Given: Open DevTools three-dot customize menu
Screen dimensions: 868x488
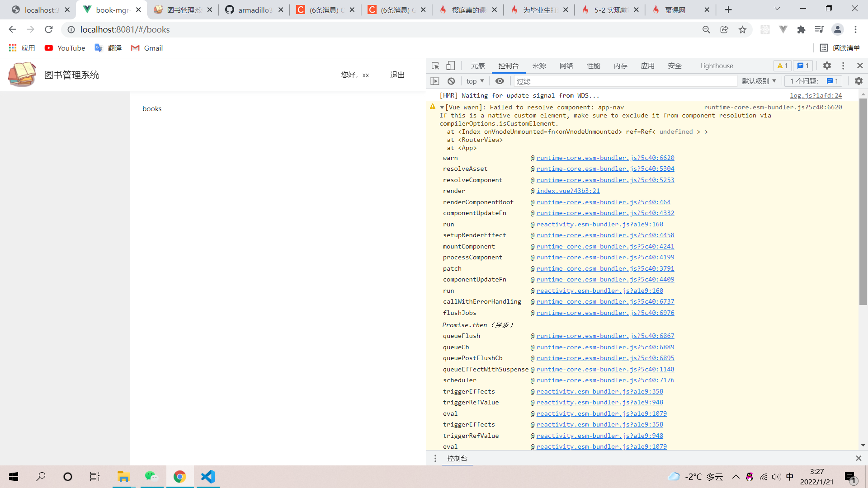Looking at the screenshot, I should pos(843,66).
